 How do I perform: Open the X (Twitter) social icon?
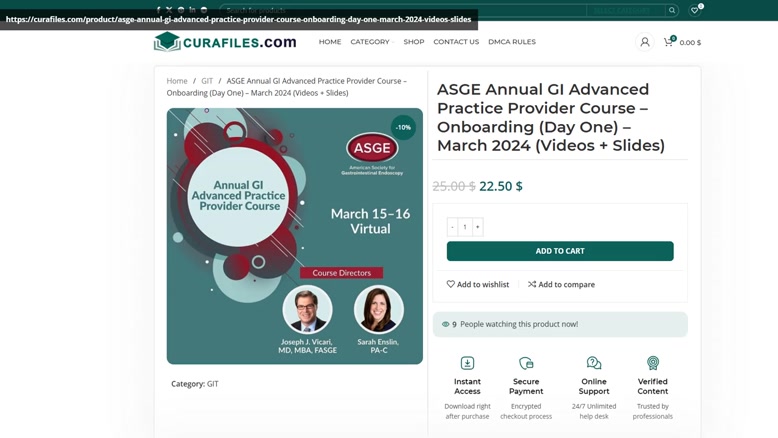click(169, 9)
